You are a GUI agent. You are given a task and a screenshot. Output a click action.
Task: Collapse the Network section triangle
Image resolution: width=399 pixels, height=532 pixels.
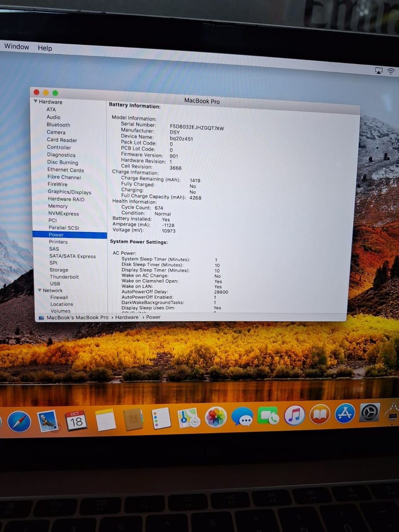click(39, 290)
